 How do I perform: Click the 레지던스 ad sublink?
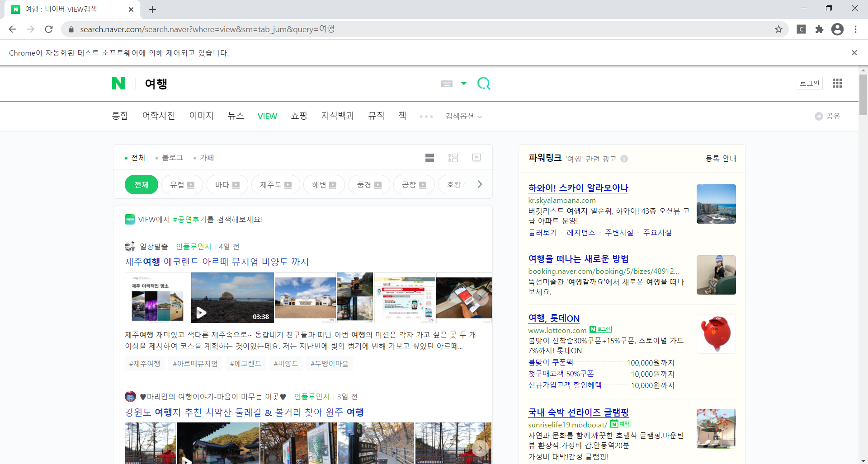coord(581,233)
